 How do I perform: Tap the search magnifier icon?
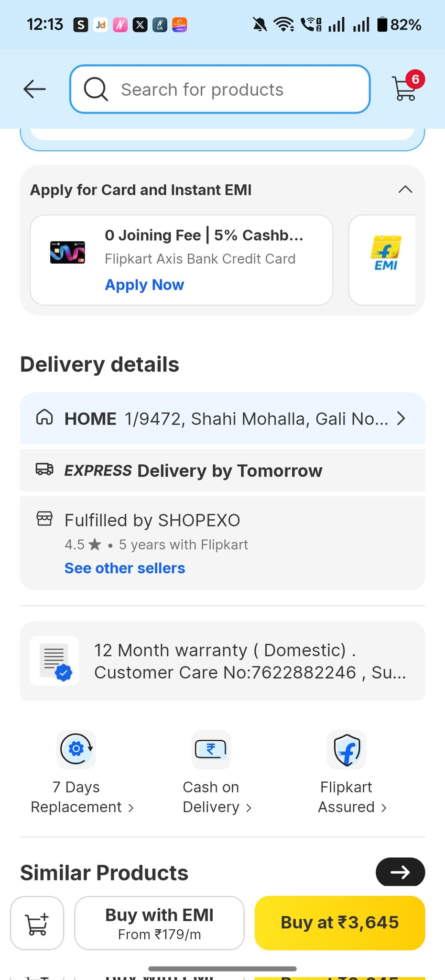click(96, 89)
